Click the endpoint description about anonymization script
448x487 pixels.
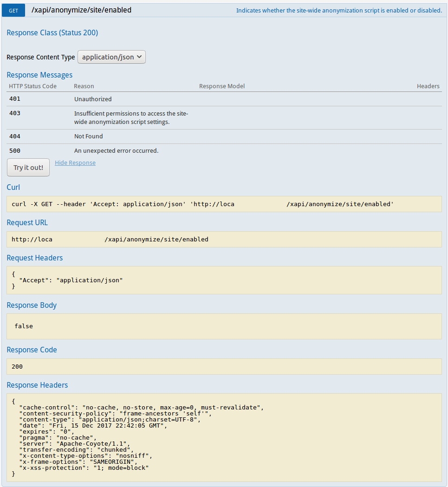[339, 10]
